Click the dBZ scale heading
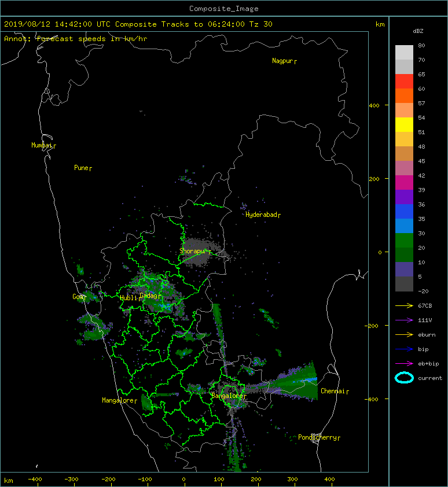This screenshot has width=448, height=487. point(418,31)
